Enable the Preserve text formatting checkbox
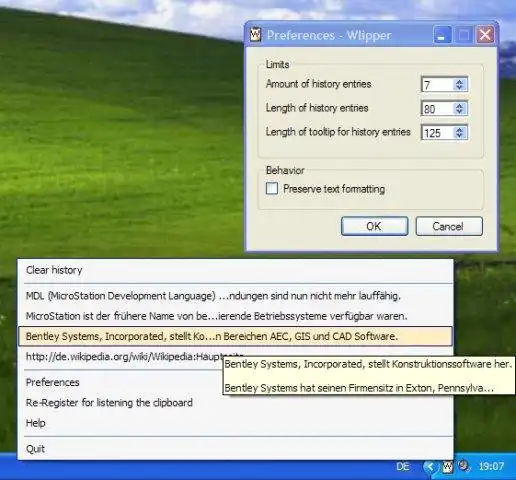 [272, 188]
